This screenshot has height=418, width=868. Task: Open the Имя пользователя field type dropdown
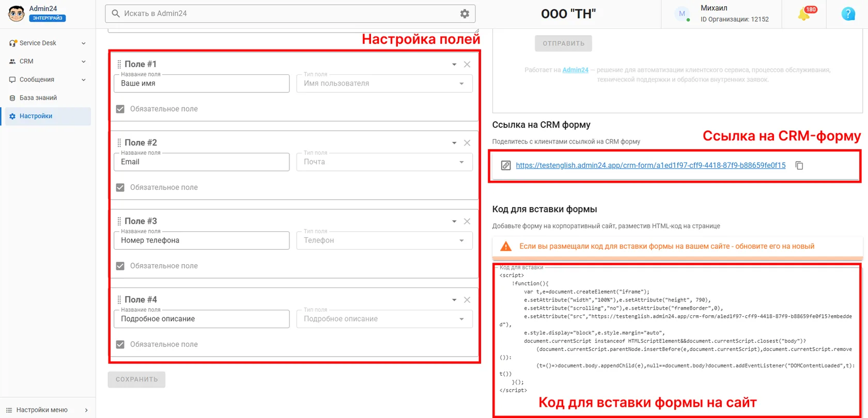click(x=384, y=84)
